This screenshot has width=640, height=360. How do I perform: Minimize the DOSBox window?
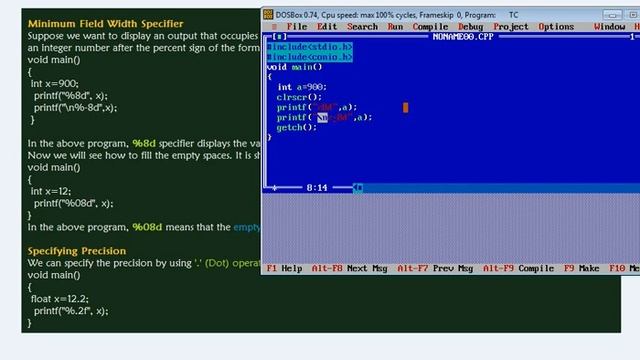612,15
